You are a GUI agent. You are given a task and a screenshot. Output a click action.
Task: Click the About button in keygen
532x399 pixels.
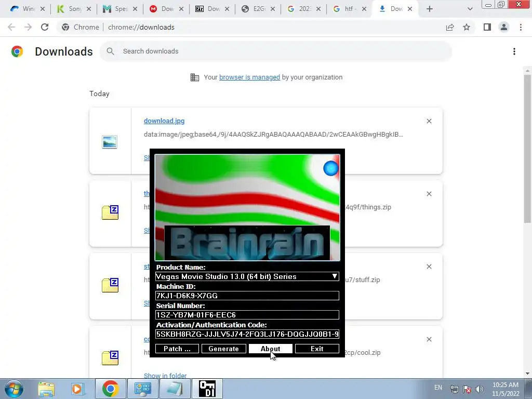[x=270, y=349]
